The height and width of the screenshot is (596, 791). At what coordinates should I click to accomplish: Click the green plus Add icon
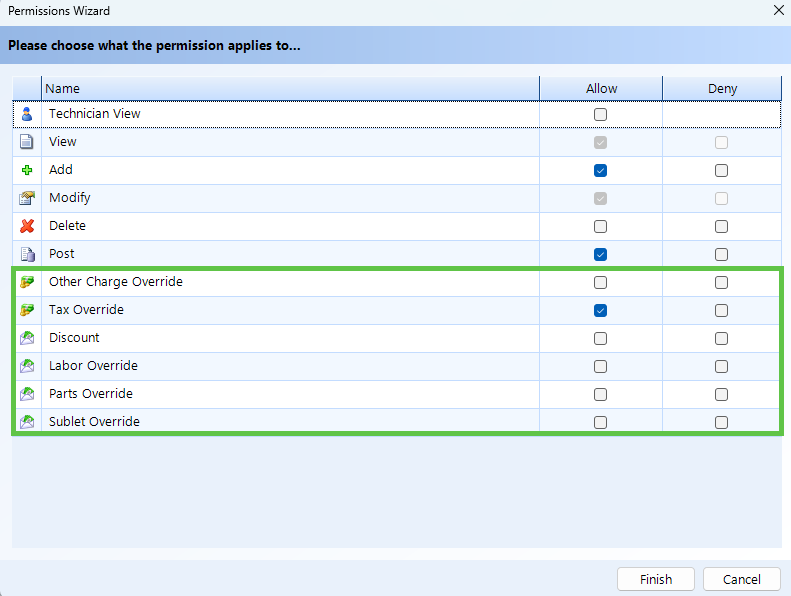click(27, 170)
